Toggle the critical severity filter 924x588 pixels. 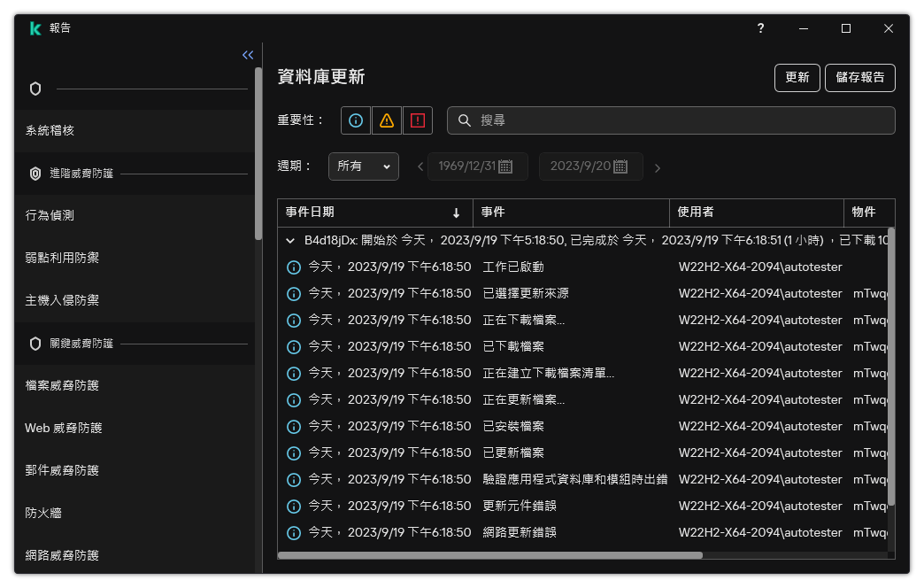pyautogui.click(x=417, y=120)
